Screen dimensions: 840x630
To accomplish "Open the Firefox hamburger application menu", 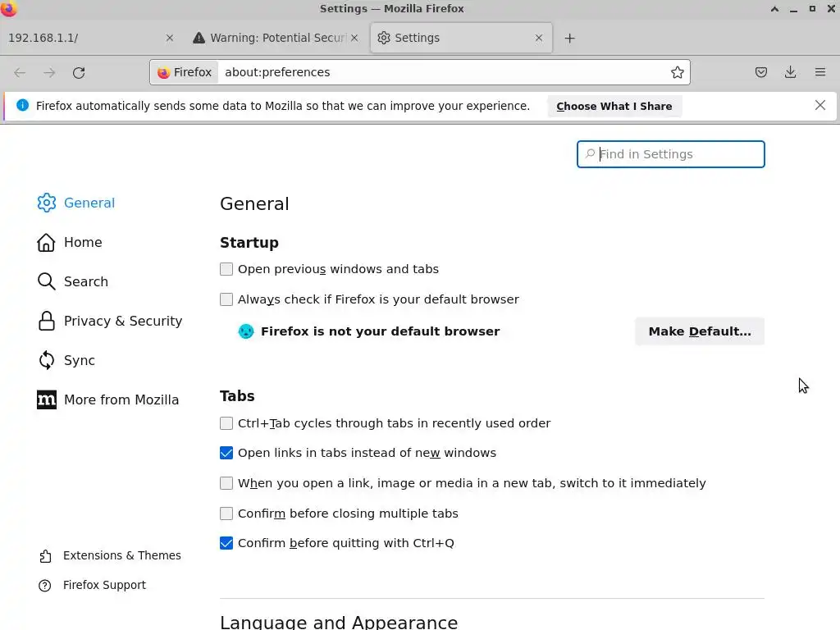I will click(819, 72).
